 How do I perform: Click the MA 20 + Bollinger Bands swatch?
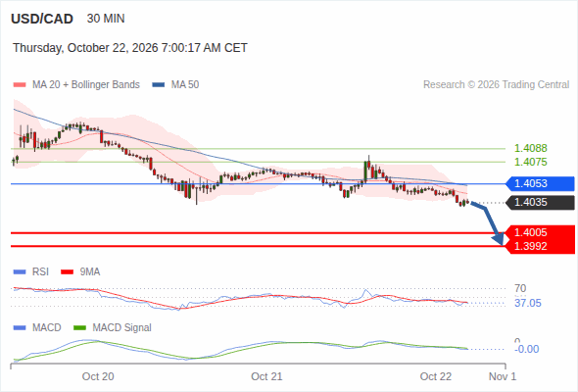coord(20,85)
